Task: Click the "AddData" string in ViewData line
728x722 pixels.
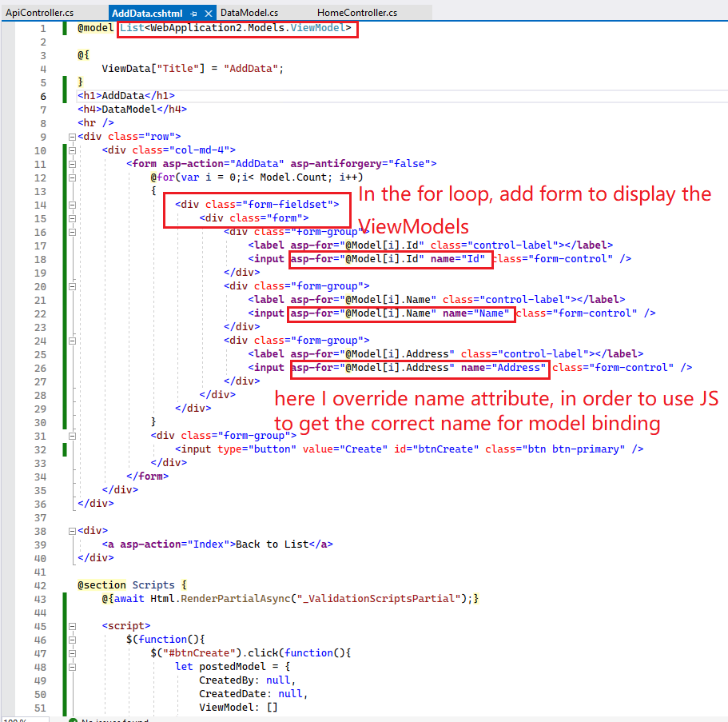Action: point(251,68)
